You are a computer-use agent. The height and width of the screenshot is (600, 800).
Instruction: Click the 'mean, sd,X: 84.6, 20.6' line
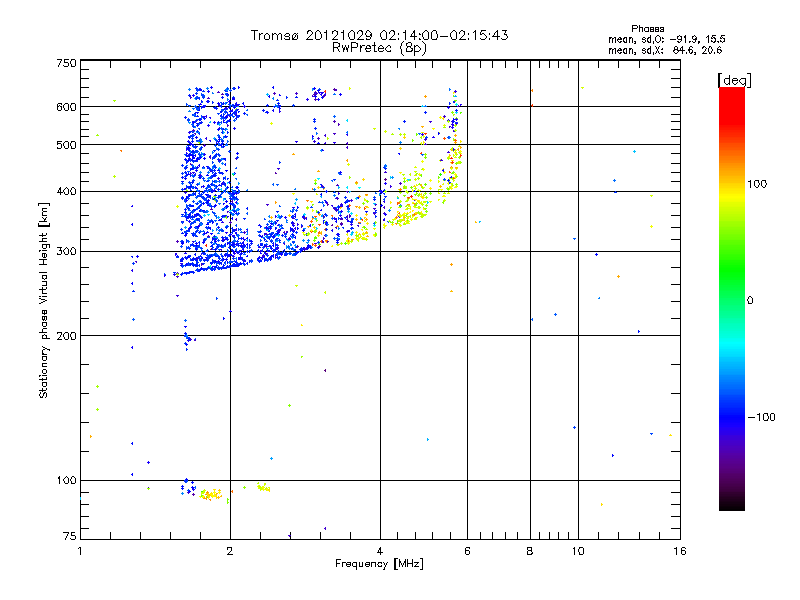[x=665, y=50]
